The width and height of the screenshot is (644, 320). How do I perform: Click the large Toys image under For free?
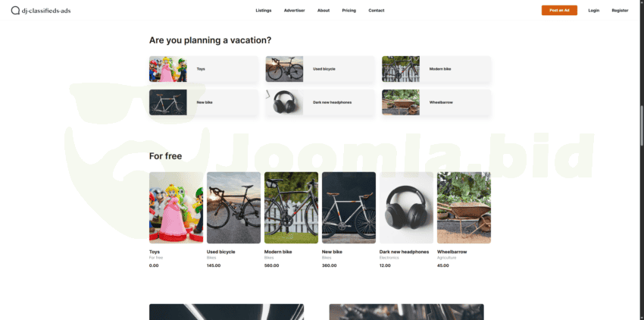click(x=177, y=208)
